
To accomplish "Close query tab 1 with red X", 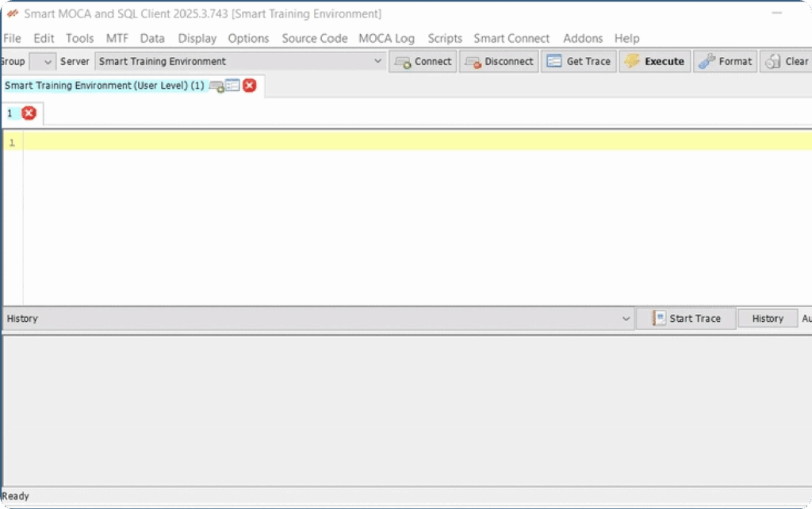I will (x=29, y=113).
